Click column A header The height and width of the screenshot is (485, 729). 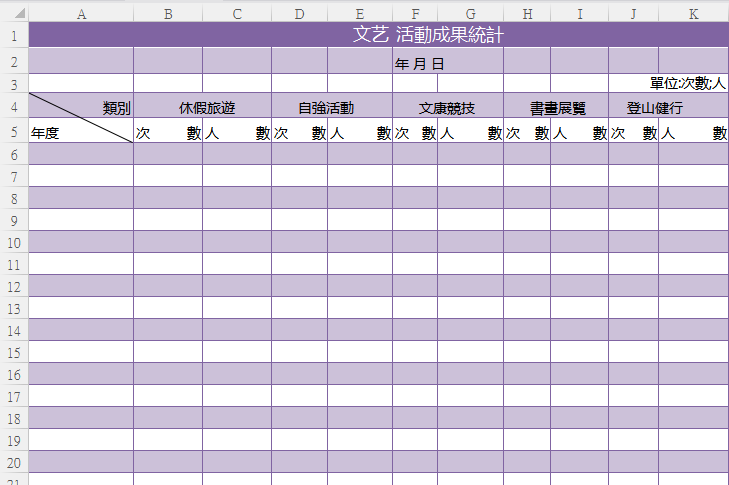pyautogui.click(x=81, y=14)
